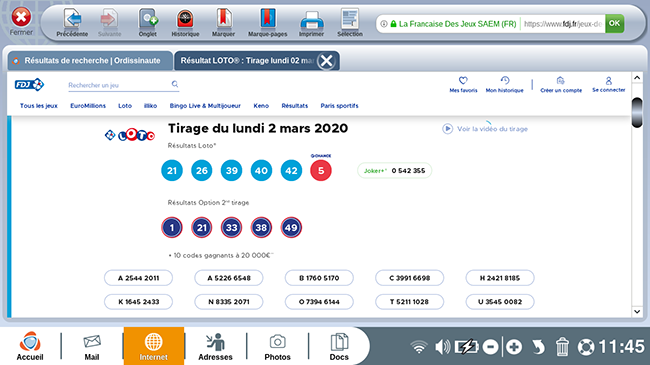Screen dimensions: 650x365
Task: Go to Accueil home screen
Action: (x=30, y=346)
